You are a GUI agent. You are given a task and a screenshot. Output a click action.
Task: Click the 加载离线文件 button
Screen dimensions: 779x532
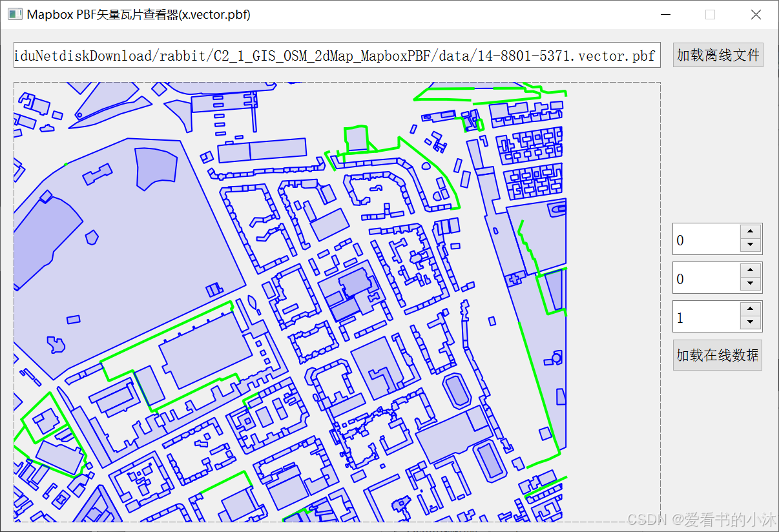[718, 55]
